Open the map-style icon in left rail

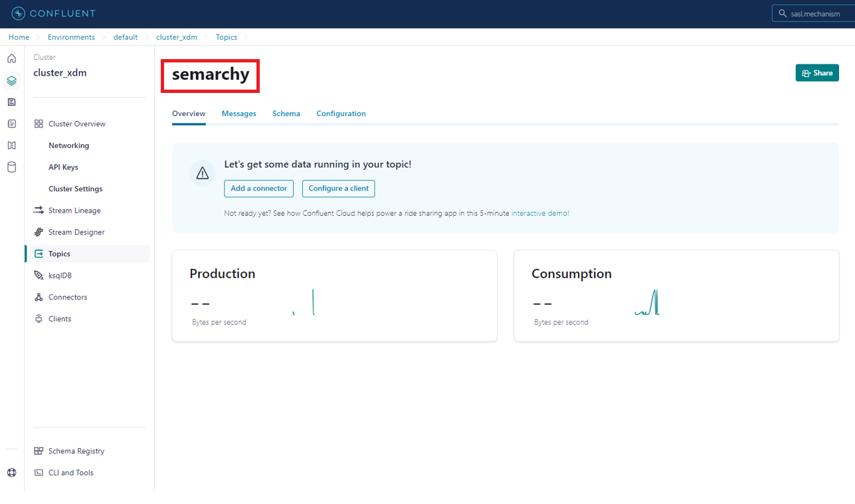[x=11, y=145]
